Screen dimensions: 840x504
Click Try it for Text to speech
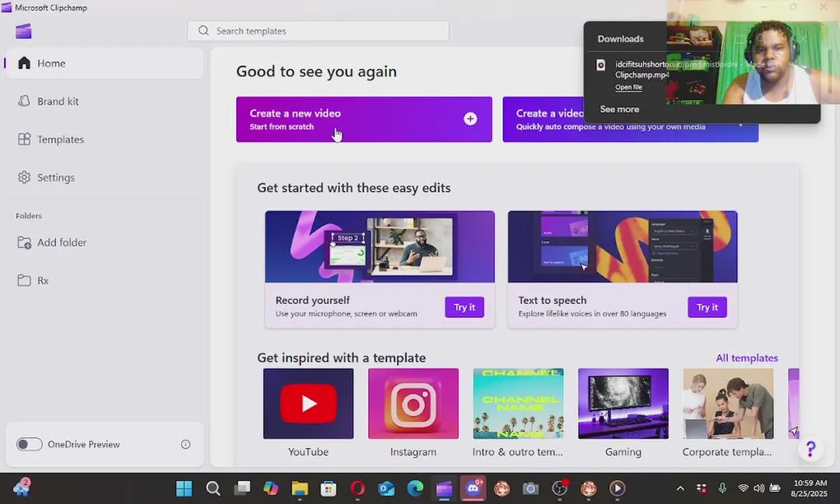[707, 307]
